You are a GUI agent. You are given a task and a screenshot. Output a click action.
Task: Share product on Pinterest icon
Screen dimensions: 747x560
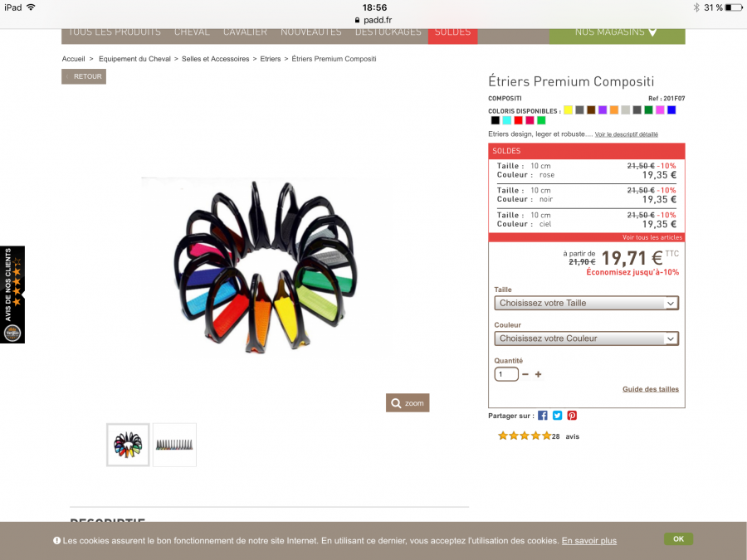click(x=572, y=416)
